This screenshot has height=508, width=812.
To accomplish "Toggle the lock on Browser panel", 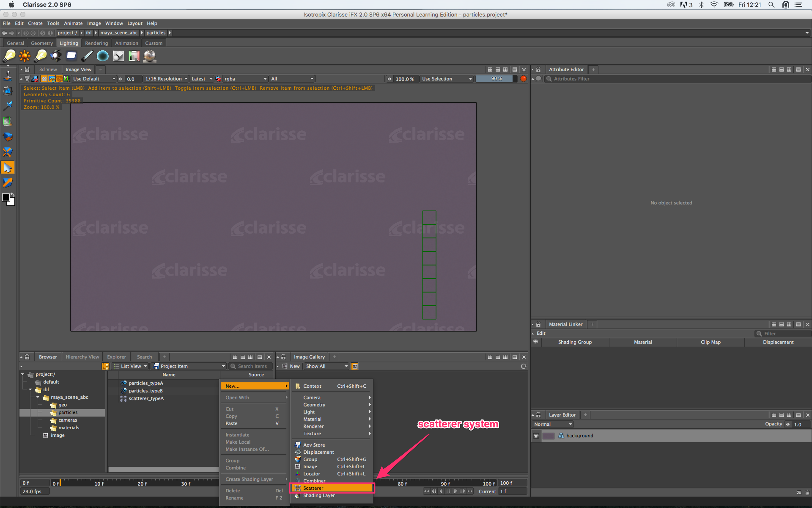I will 27,357.
